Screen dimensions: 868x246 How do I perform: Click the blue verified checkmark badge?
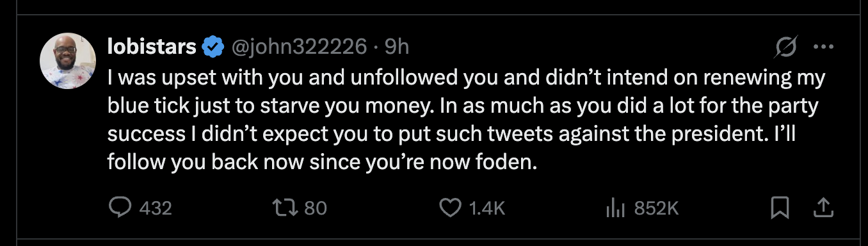click(212, 47)
